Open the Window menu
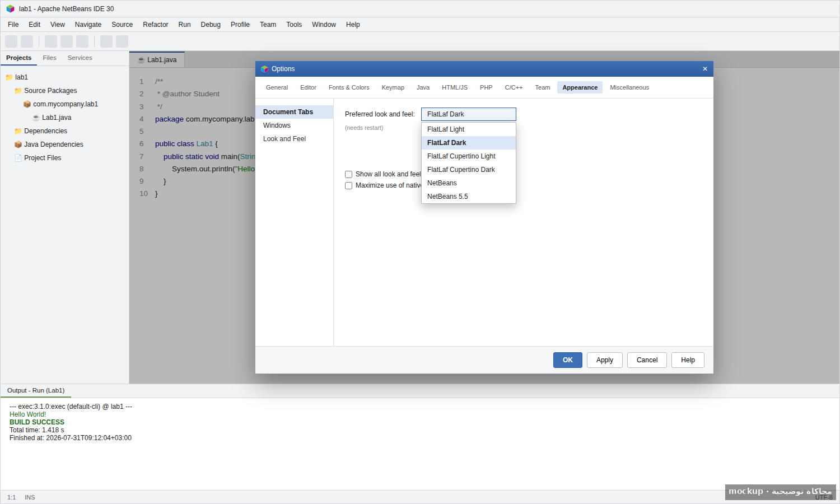 coord(324,25)
